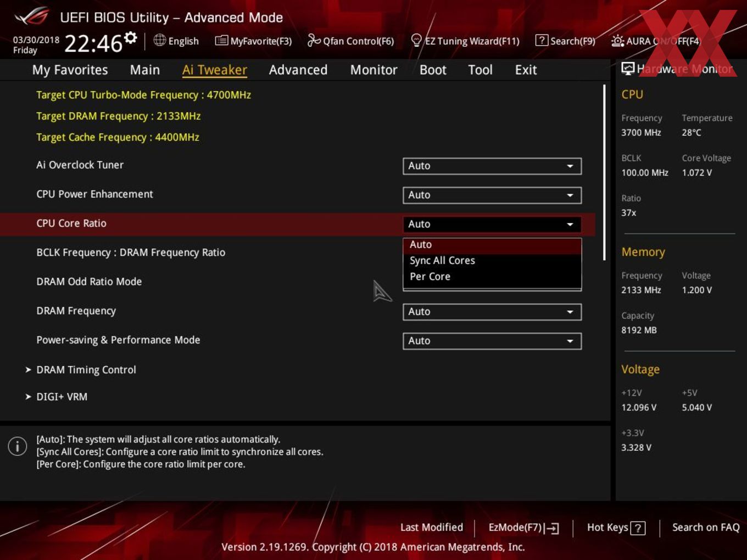The image size is (747, 560).
Task: Click Power-saving & Performance Mode label
Action: coord(118,340)
